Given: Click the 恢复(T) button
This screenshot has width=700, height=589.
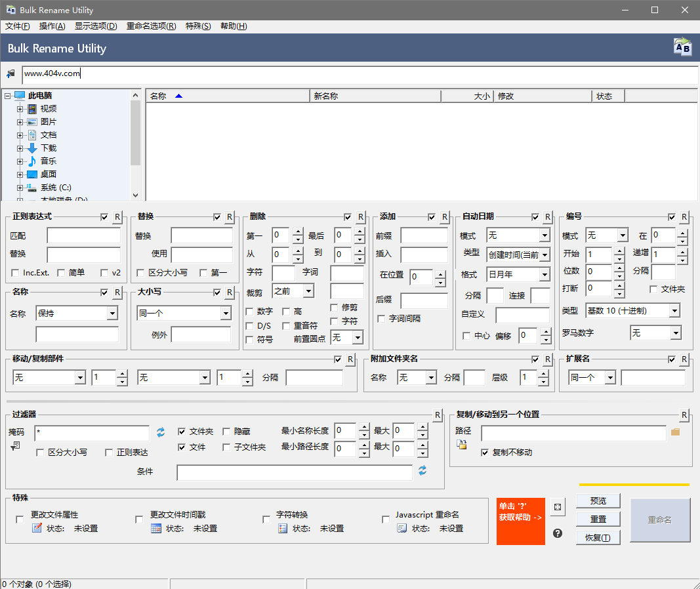Looking at the screenshot, I should pos(598,538).
